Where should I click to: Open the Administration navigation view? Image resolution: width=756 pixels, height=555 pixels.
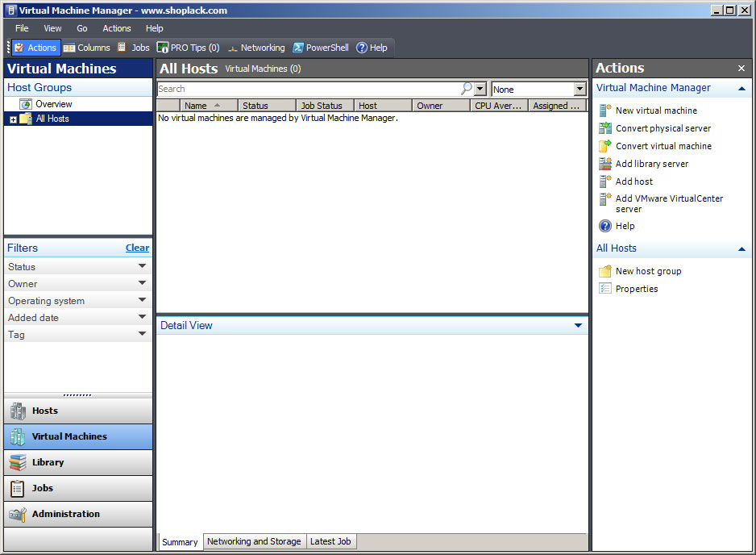coord(78,514)
